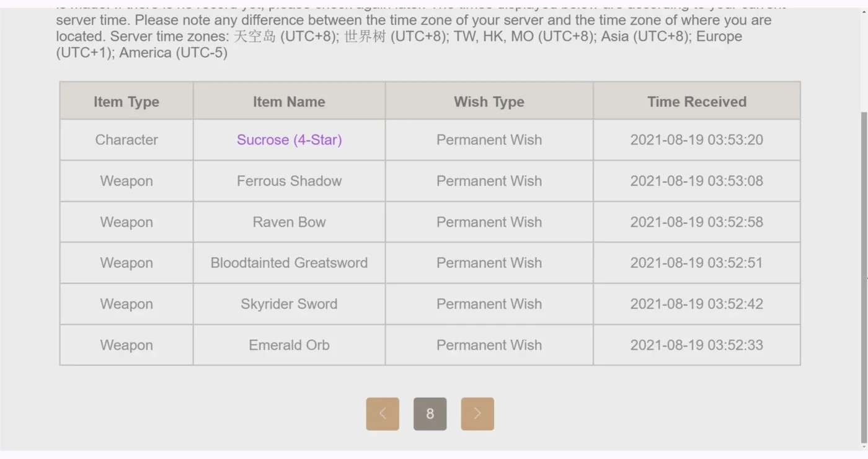Click Permanent Wish in Raven Bow row

[x=489, y=222]
